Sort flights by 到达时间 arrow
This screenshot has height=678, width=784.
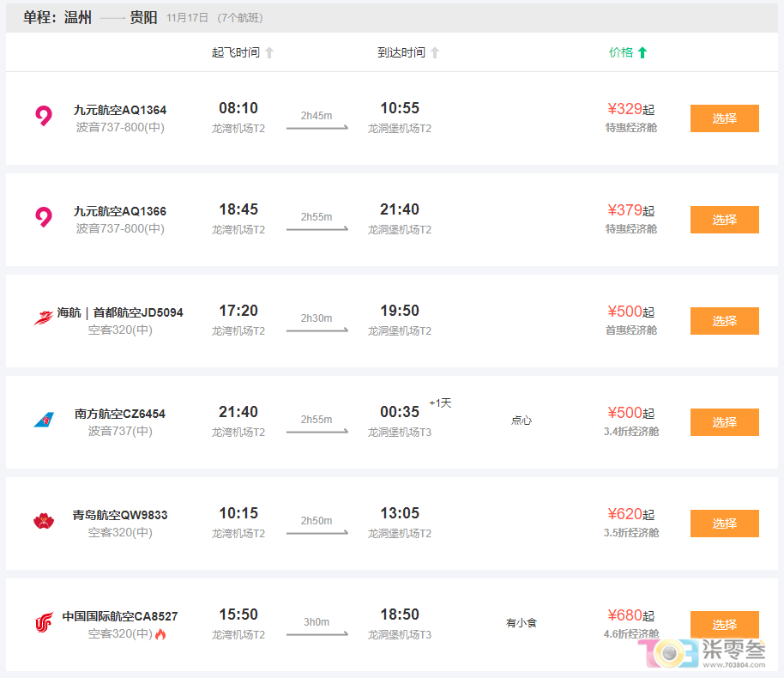click(x=435, y=52)
